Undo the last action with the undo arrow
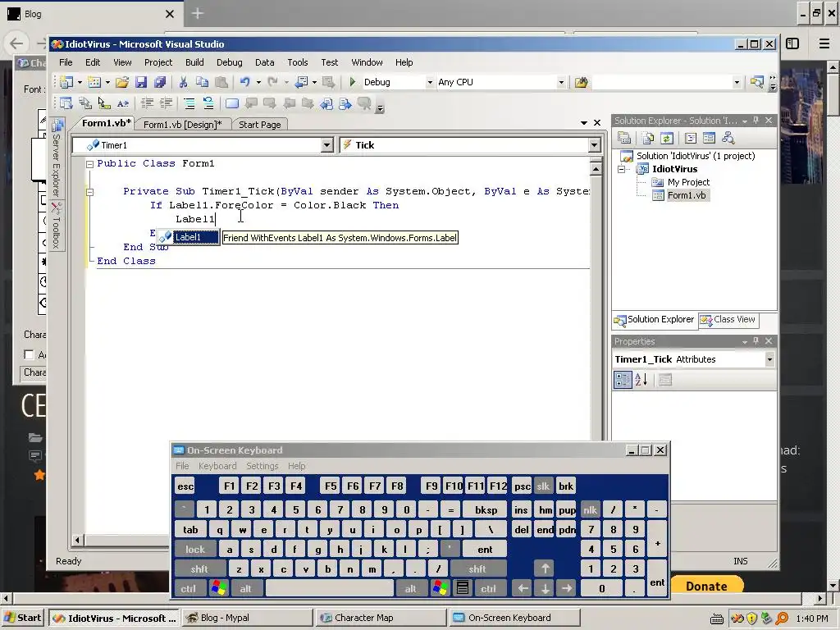This screenshot has height=630, width=840. tap(244, 82)
